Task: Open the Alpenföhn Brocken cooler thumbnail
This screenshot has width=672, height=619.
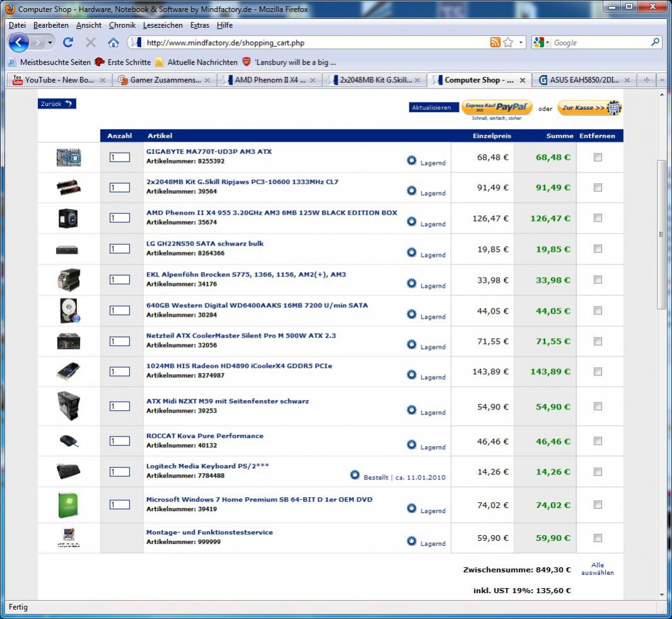Action: tap(69, 280)
